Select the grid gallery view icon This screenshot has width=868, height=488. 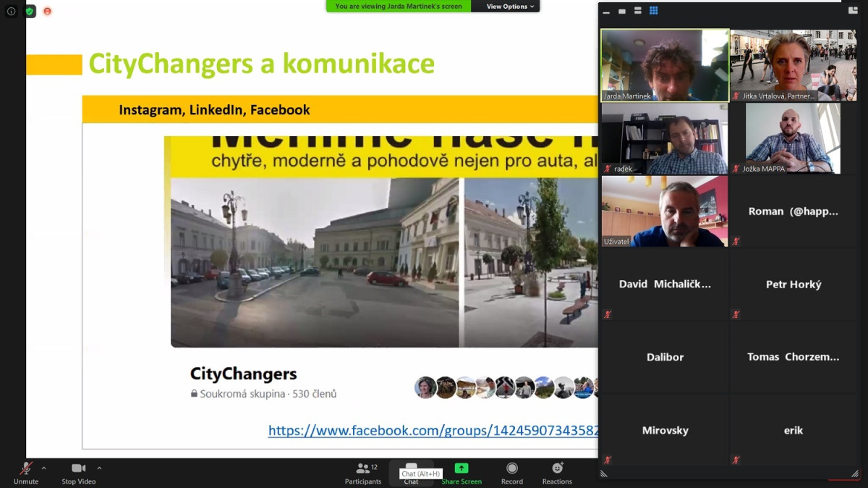[654, 11]
